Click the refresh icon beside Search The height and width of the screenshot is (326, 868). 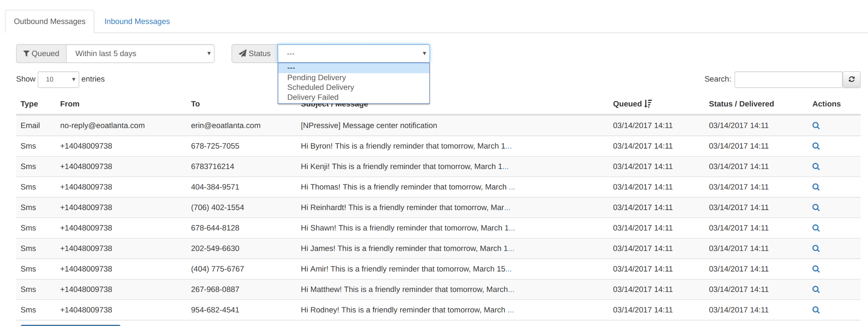(x=851, y=79)
